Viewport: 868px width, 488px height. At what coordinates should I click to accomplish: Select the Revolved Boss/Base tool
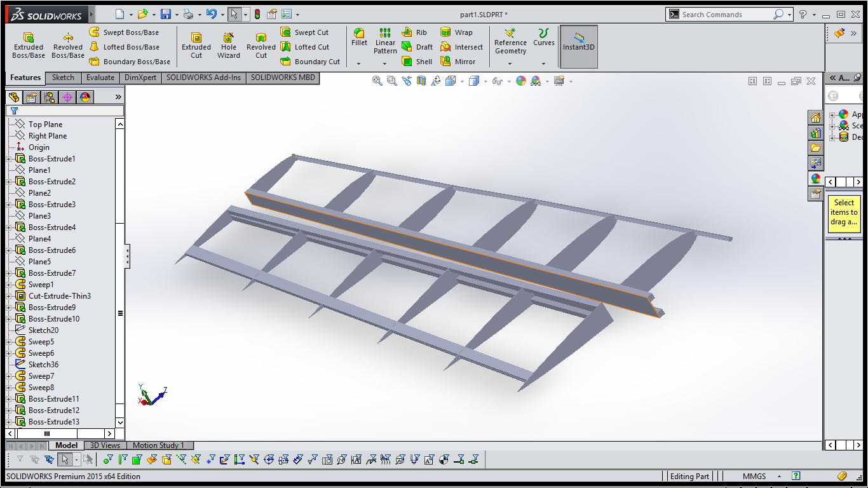point(68,46)
